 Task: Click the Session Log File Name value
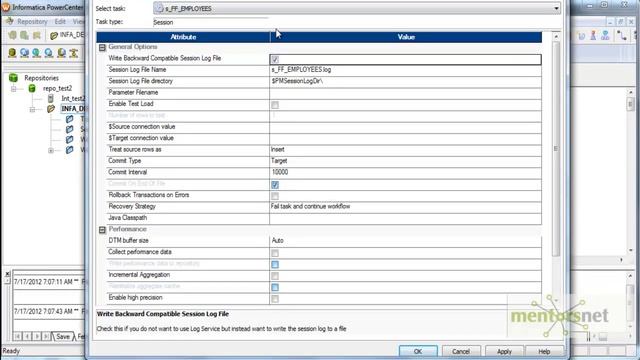point(405,70)
